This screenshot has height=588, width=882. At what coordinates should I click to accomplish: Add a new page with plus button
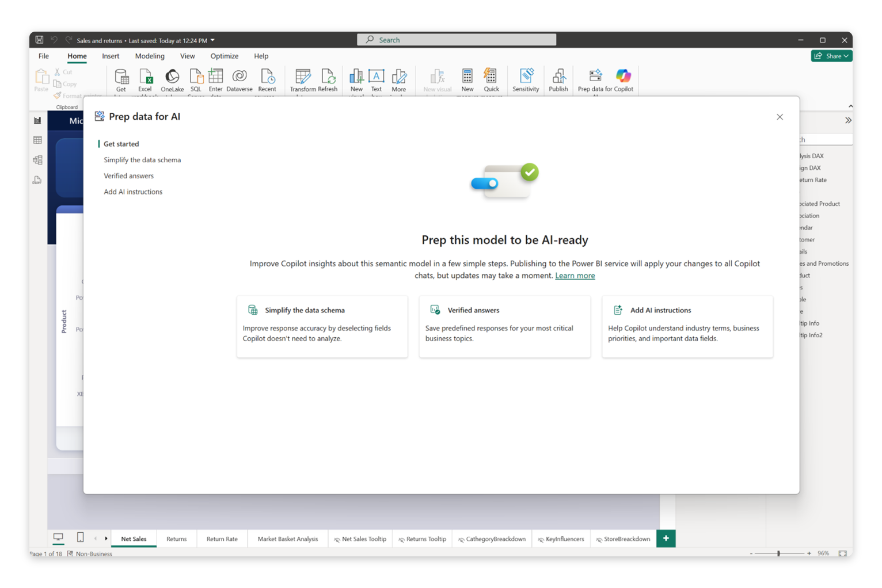[x=666, y=539]
